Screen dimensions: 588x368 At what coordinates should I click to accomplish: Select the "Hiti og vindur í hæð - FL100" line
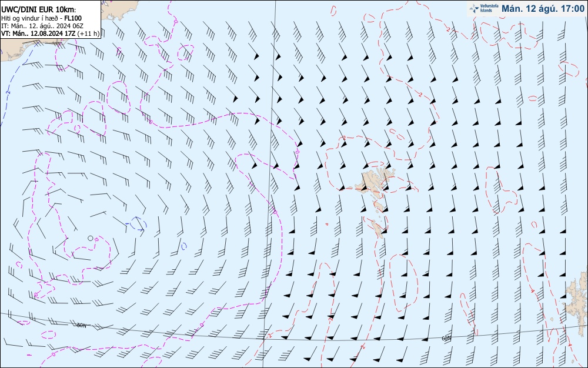[x=41, y=18]
